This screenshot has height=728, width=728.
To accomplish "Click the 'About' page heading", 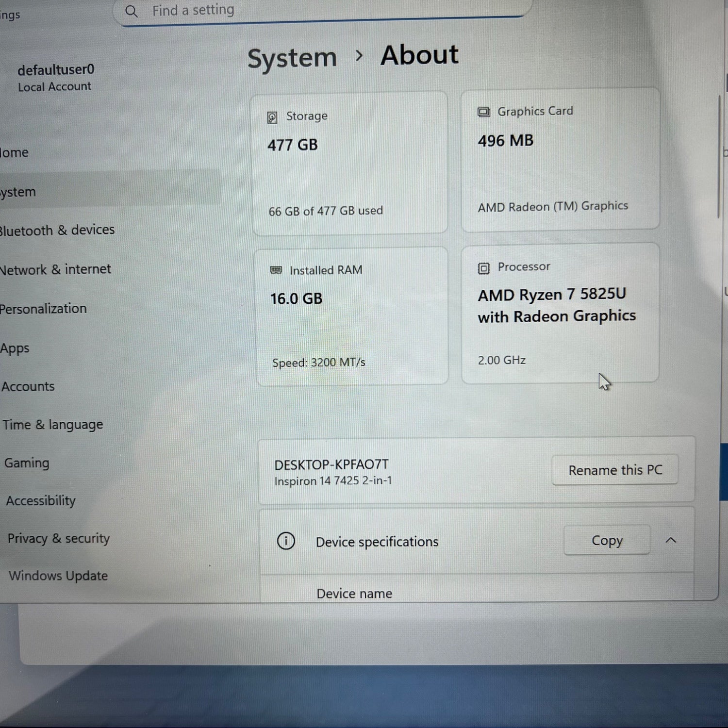I will coord(419,55).
